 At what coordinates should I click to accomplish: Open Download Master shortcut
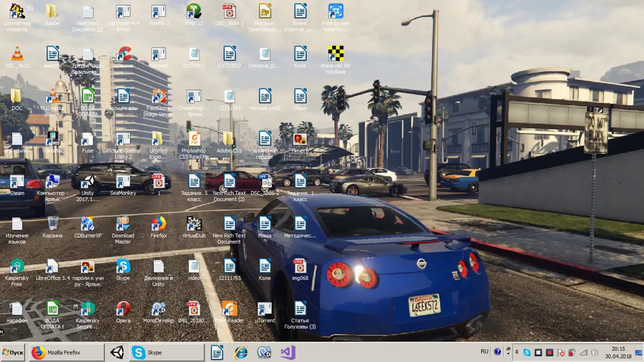tap(123, 229)
